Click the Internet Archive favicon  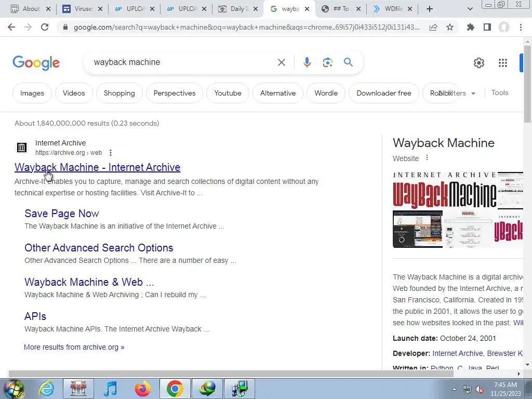coord(22,147)
